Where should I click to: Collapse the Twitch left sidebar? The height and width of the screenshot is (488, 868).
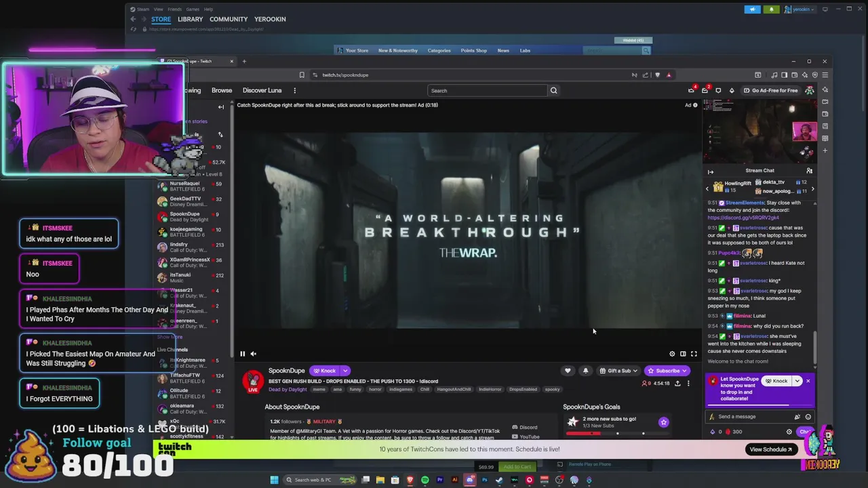point(220,107)
